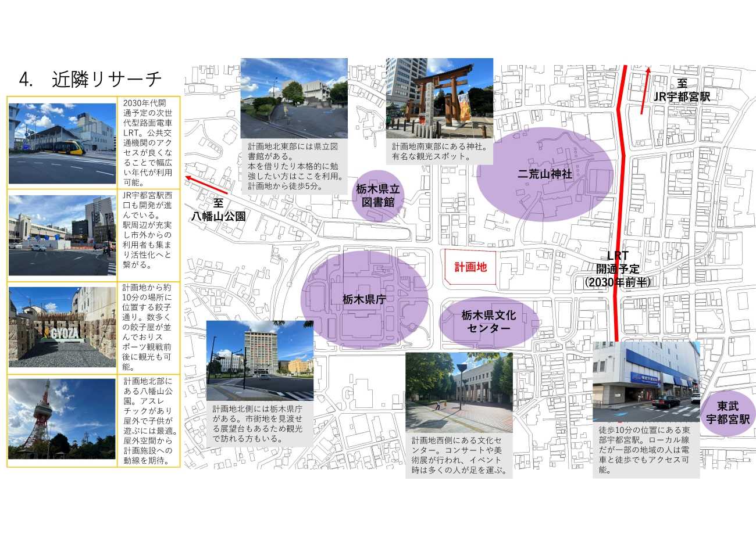Click the GYOZA street sign photo
This screenshot has height=534, width=756.
[62, 327]
